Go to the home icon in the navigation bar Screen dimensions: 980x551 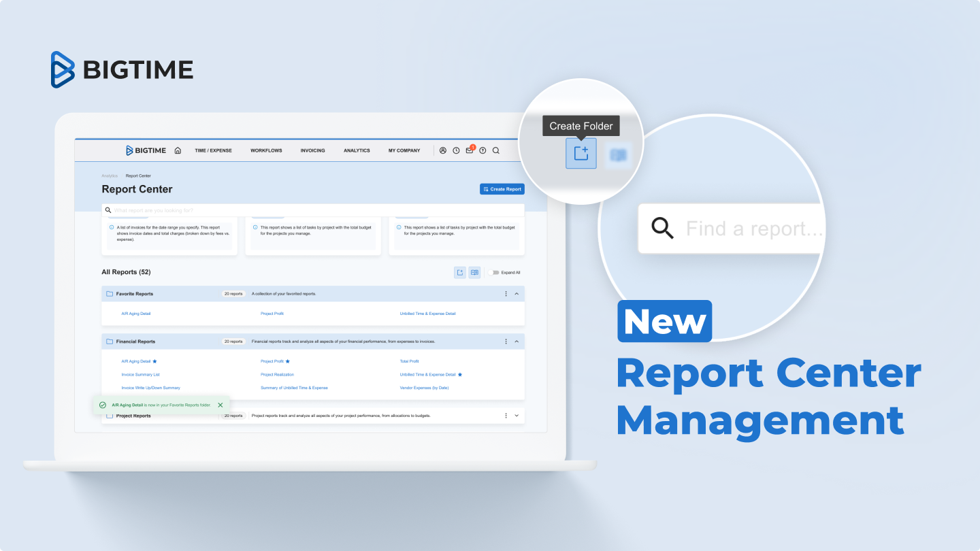click(x=178, y=150)
